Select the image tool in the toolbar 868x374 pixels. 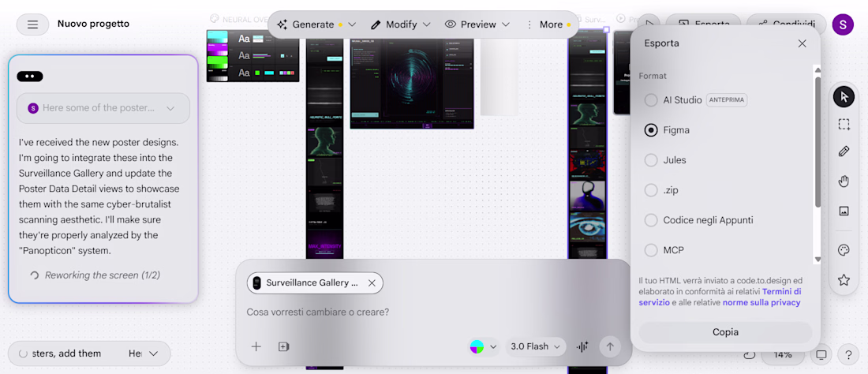844,210
